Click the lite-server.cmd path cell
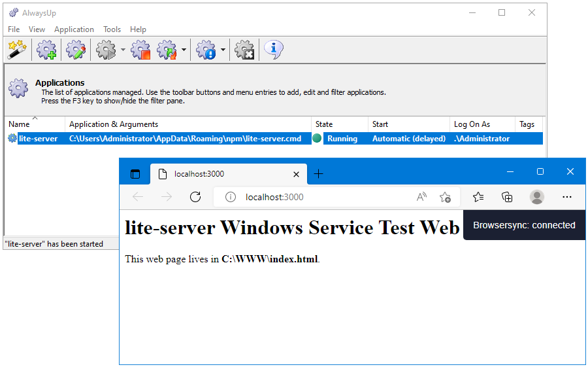The width and height of the screenshot is (588, 367). coord(186,139)
